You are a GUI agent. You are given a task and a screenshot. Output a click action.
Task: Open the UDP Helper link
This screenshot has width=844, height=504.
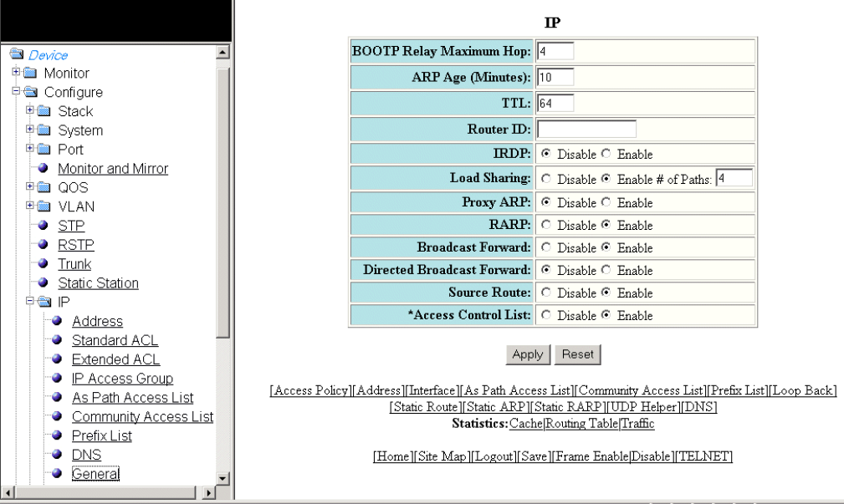pos(643,407)
